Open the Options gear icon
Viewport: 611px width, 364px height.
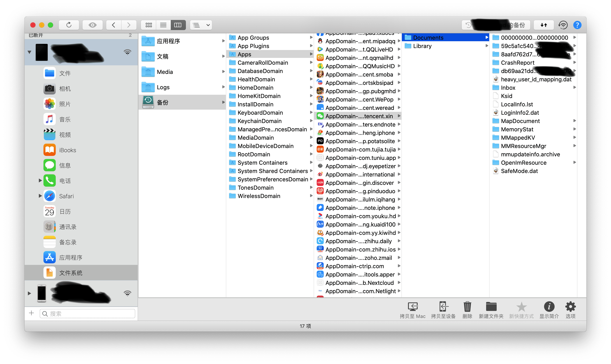[570, 307]
